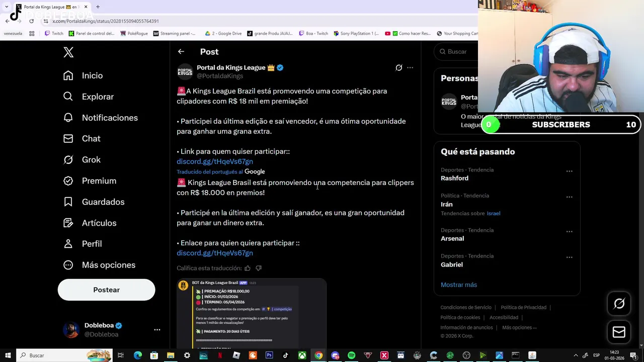The image size is (644, 362).
Task: Click the Windows Start button
Action: click(8, 355)
